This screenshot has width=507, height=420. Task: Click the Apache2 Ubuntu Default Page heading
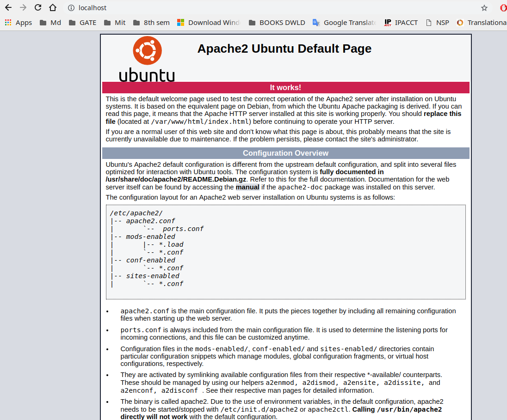[284, 49]
